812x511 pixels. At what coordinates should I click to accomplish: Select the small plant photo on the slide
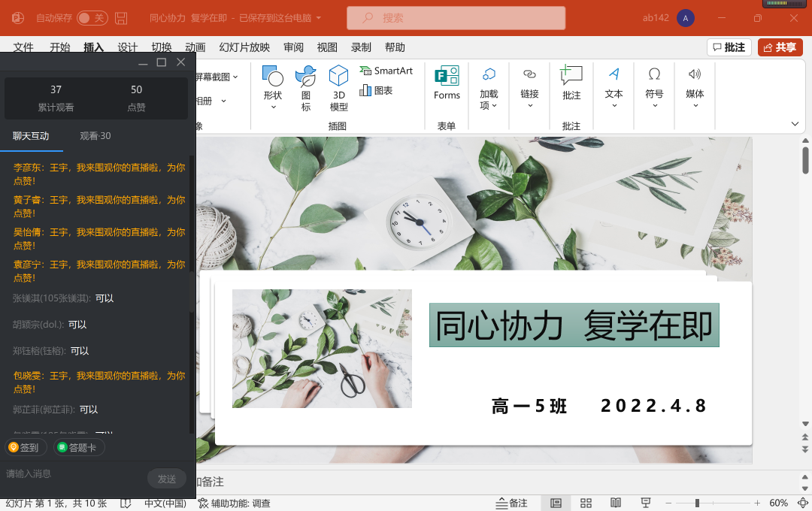click(x=322, y=349)
